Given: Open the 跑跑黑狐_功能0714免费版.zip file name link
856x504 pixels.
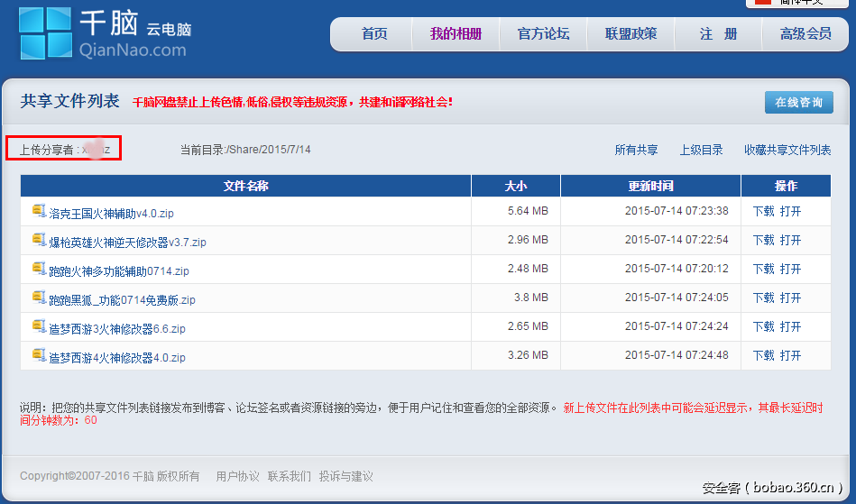Looking at the screenshot, I should coord(122,300).
